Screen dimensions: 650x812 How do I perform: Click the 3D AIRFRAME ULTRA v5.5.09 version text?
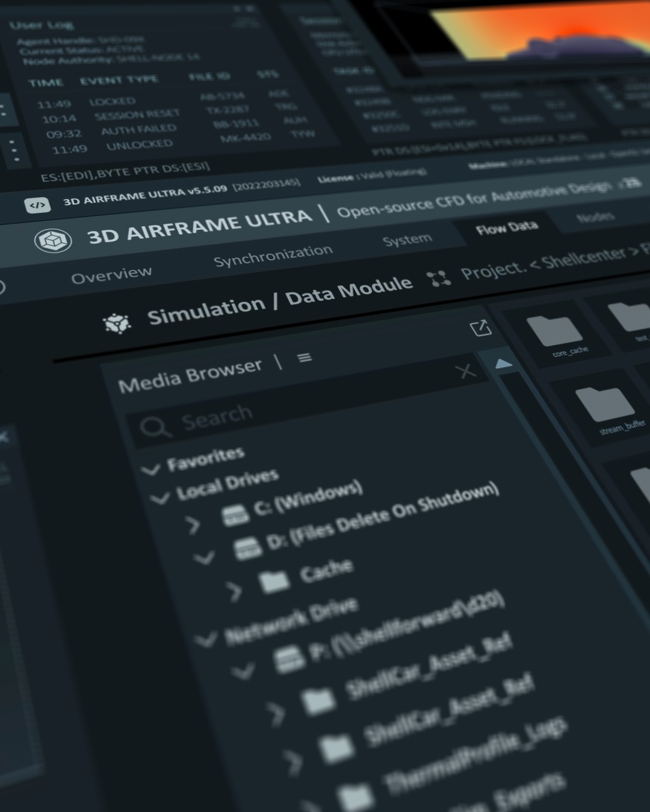pos(145,195)
